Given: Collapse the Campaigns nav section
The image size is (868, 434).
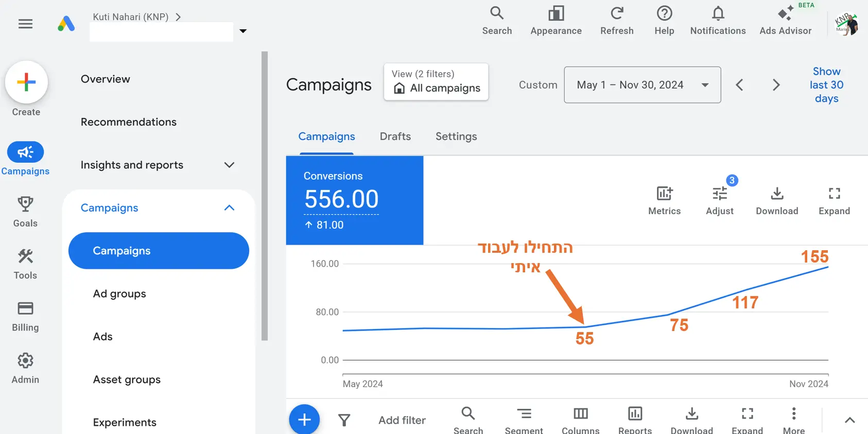Looking at the screenshot, I should (229, 208).
